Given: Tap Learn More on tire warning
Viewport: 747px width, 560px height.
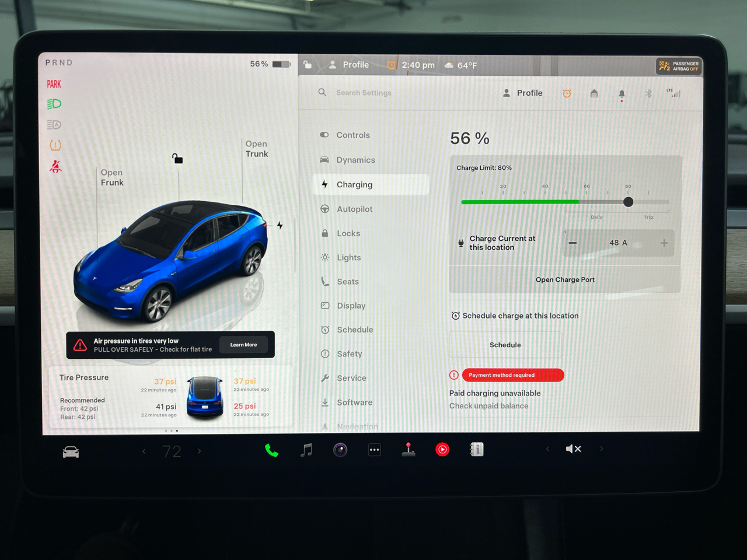Looking at the screenshot, I should (x=243, y=345).
